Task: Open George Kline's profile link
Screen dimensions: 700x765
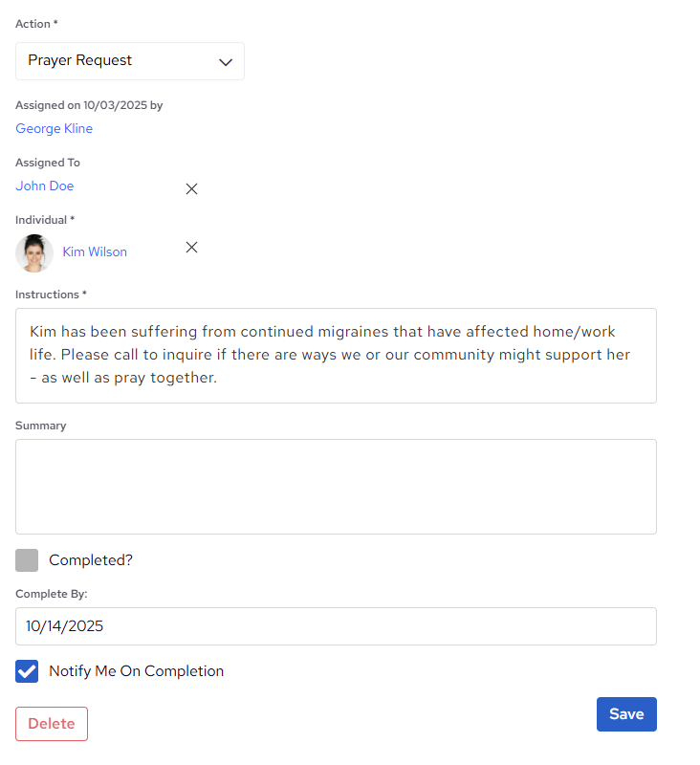Action: (x=54, y=128)
